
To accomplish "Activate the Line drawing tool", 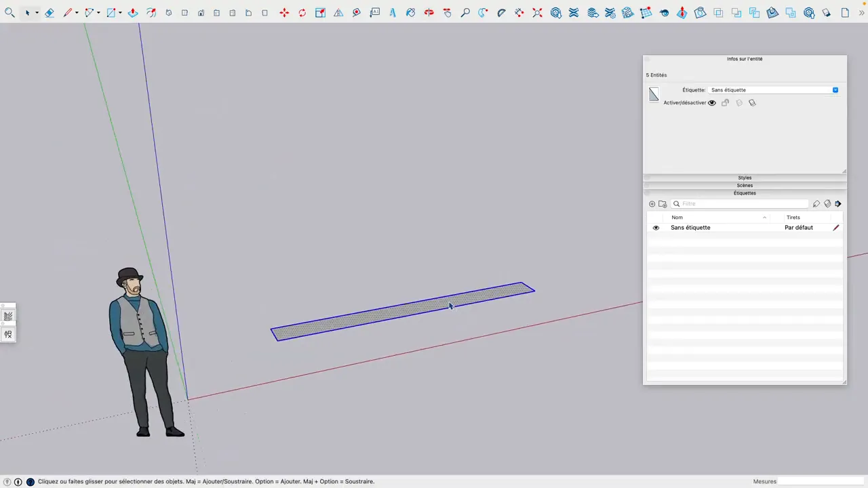I will point(67,12).
